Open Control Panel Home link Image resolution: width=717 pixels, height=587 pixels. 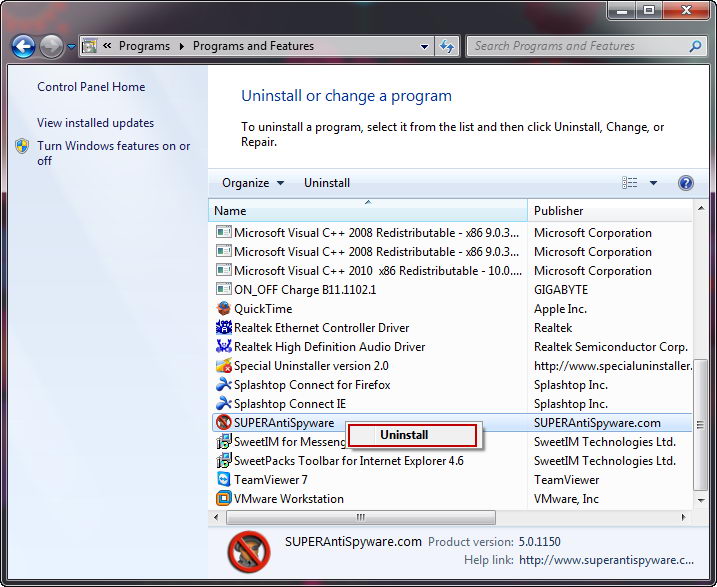point(91,87)
